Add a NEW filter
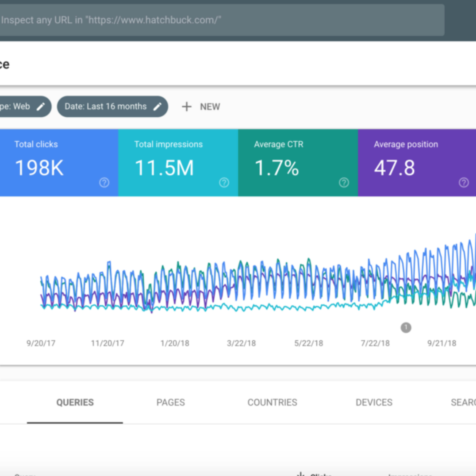Screen dimensions: 476x476 coord(201,107)
